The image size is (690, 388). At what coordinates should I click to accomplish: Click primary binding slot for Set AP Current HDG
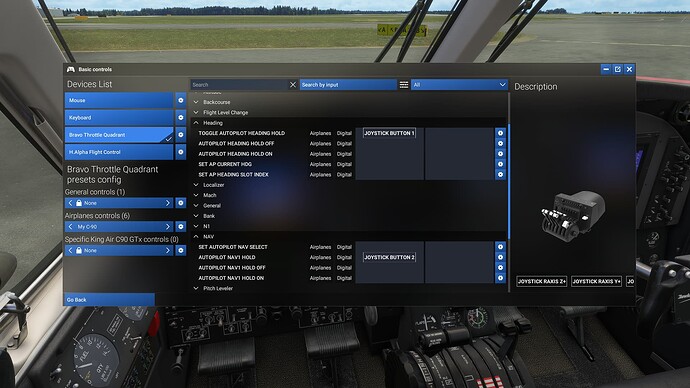[389, 164]
